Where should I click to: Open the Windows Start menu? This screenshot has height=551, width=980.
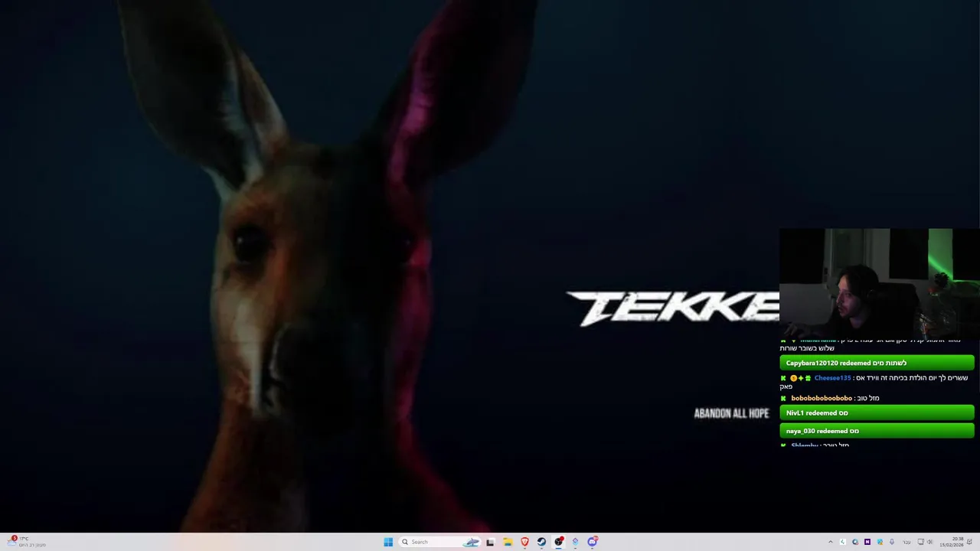pyautogui.click(x=388, y=542)
